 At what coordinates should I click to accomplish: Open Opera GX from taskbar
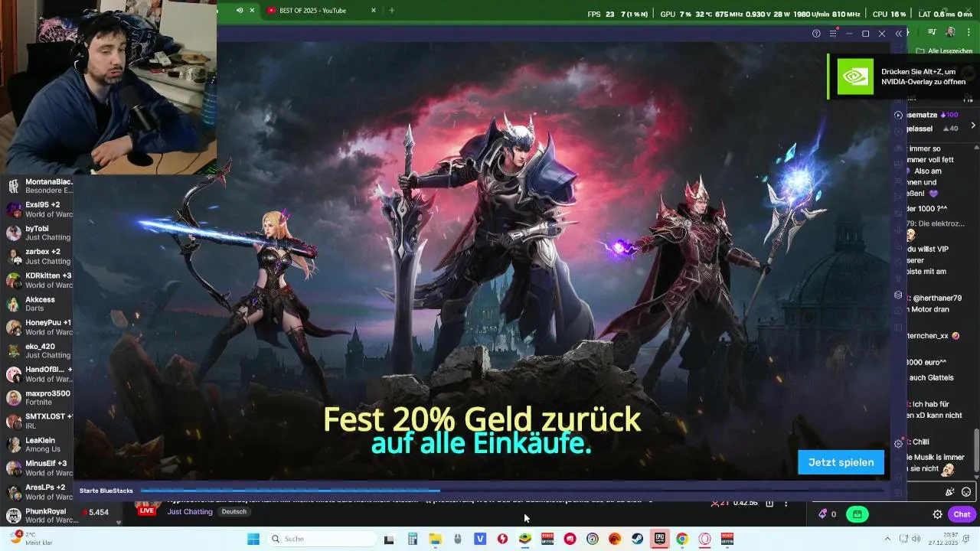tap(704, 539)
